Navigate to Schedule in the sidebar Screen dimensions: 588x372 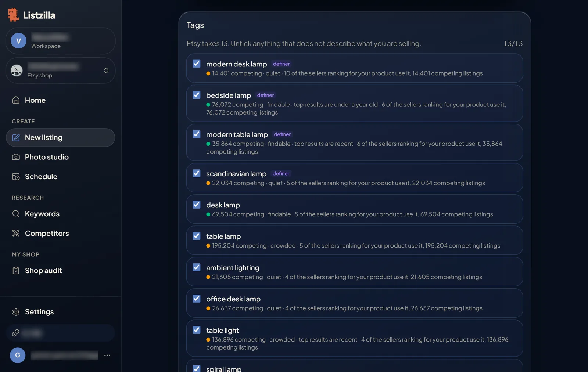click(60, 177)
